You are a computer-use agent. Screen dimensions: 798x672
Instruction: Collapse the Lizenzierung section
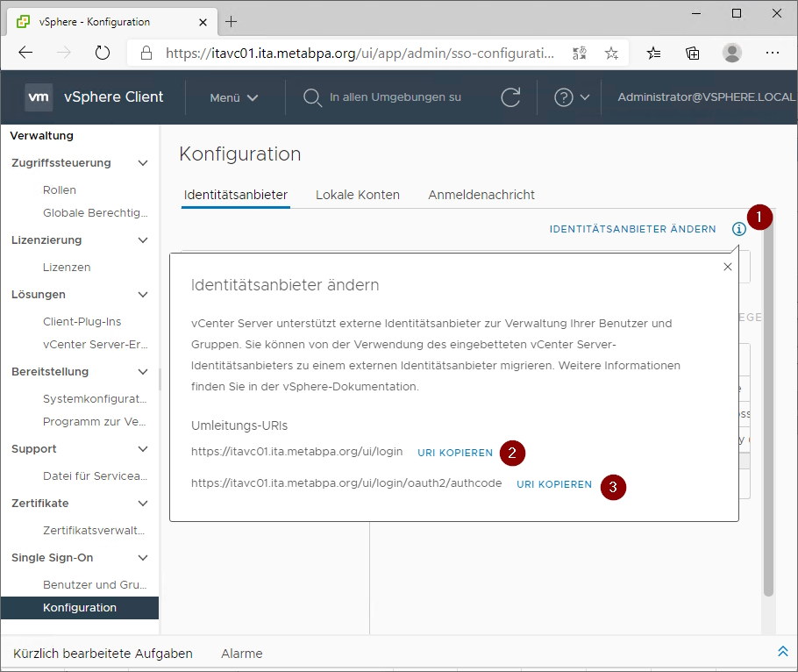tap(143, 240)
